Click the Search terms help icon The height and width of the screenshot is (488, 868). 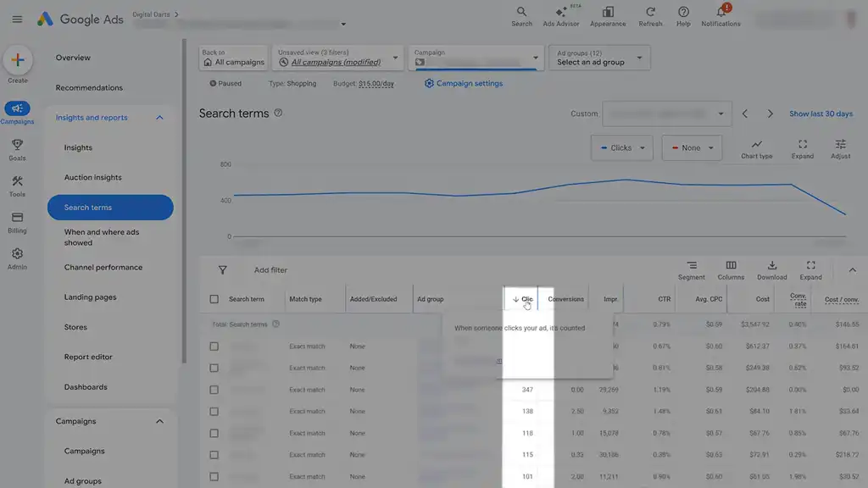coord(278,113)
